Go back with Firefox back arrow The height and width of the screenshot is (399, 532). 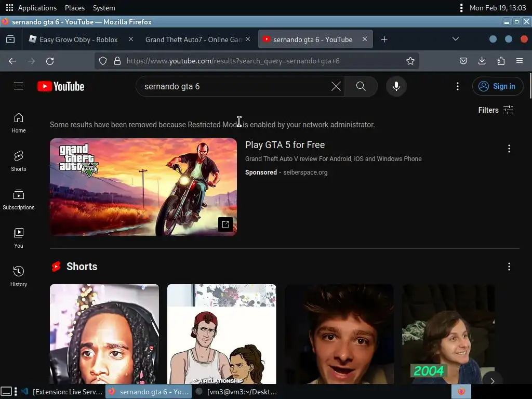[x=12, y=61]
